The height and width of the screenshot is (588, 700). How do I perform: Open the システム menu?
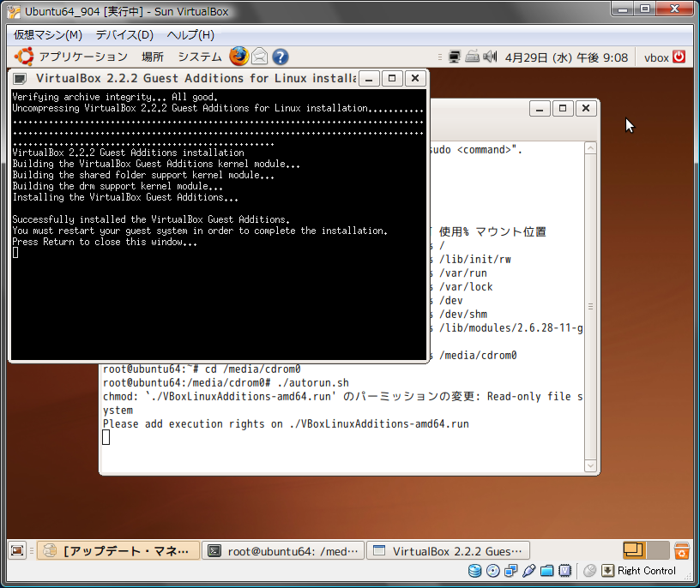pyautogui.click(x=200, y=57)
